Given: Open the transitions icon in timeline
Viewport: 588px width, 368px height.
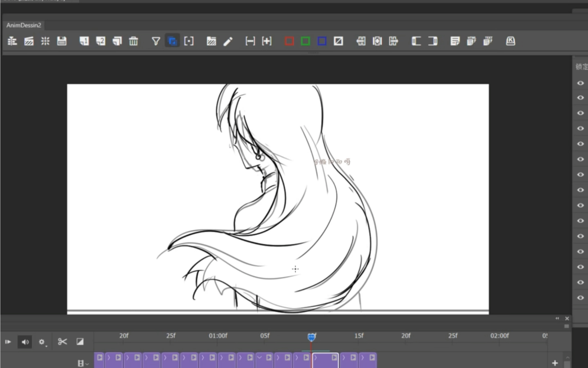Looking at the screenshot, I should (x=80, y=342).
